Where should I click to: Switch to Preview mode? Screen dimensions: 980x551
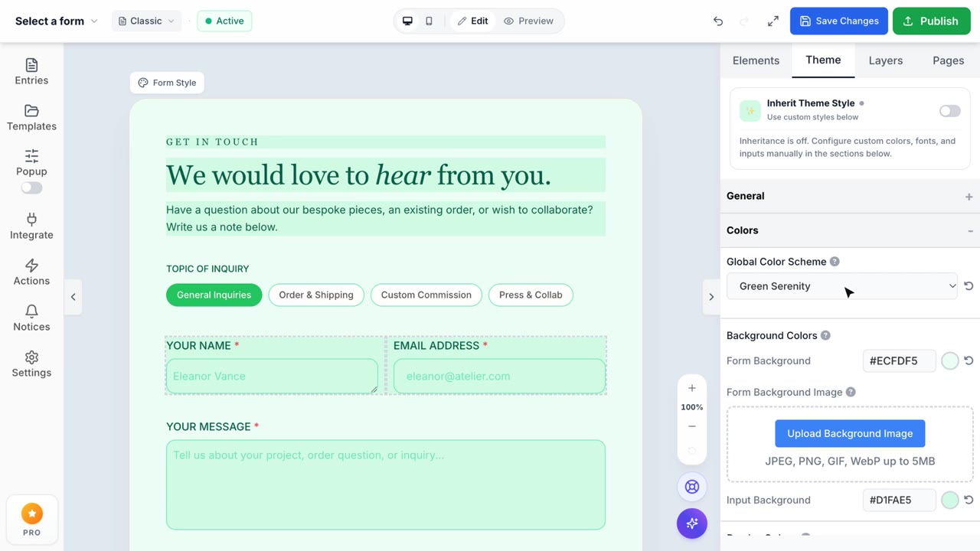pyautogui.click(x=528, y=21)
